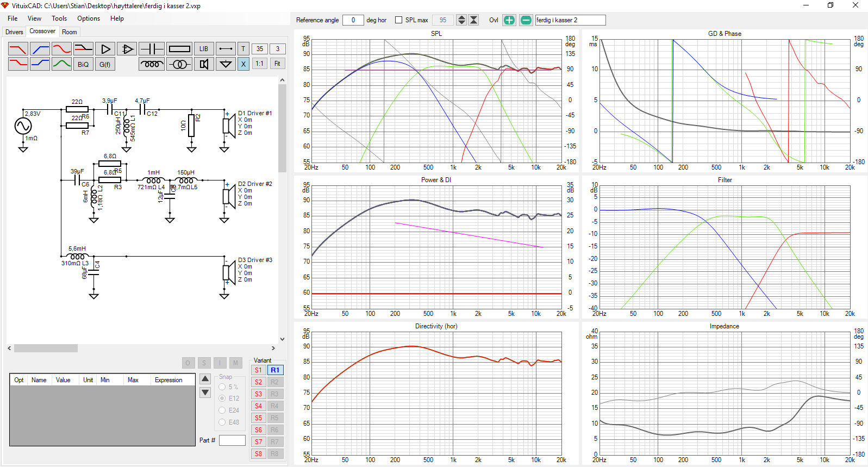868x467 pixels.
Task: Click the schematic vertical scrollbar down arrow
Action: point(282,339)
